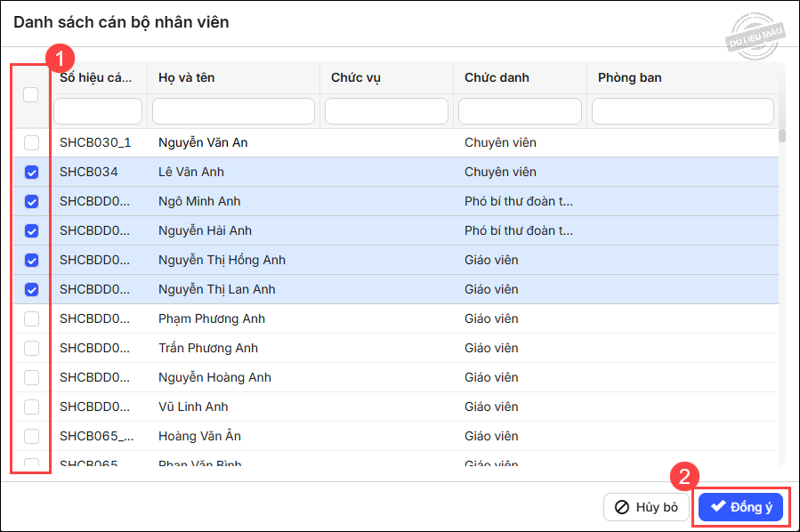Viewport: 800px width, 532px height.
Task: Click the Họ và tên filter field
Action: [233, 111]
